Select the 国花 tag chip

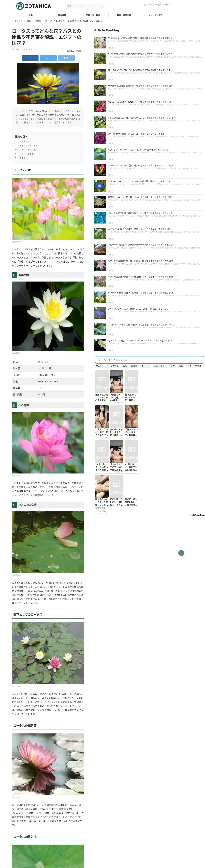pyautogui.click(x=173, y=366)
